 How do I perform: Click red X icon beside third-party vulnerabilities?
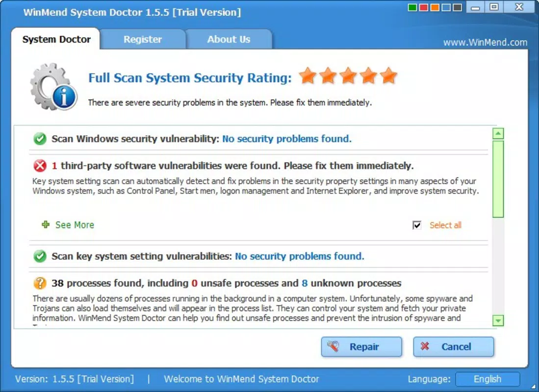[40, 166]
